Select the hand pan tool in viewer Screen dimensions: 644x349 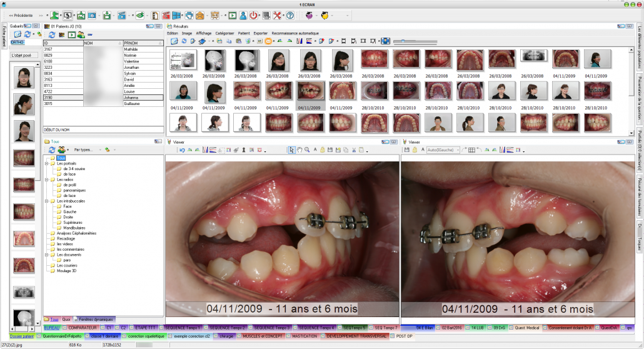pos(299,150)
